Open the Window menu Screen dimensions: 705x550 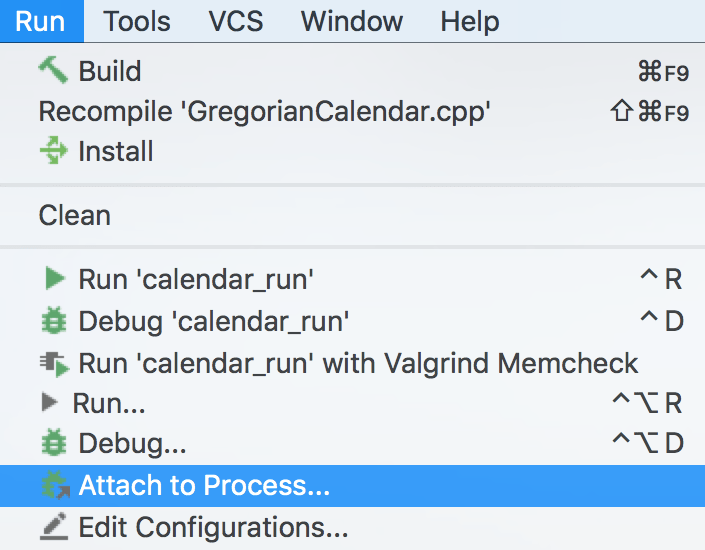tap(352, 21)
